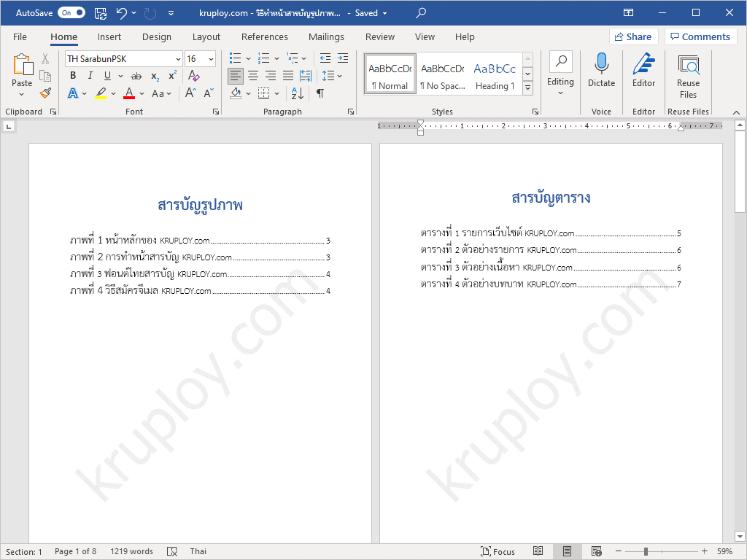Toggle italic formatting
Screen dimensions: 747x560
(x=90, y=76)
